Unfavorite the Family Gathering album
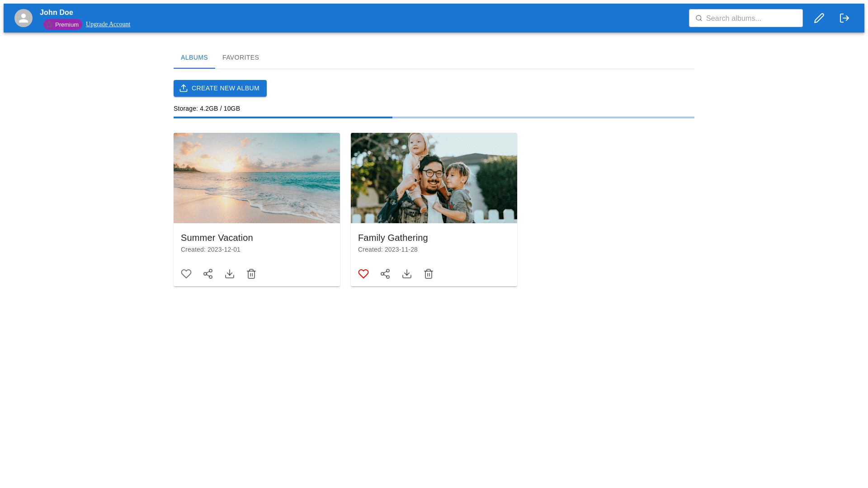The image size is (868, 488). point(363,274)
